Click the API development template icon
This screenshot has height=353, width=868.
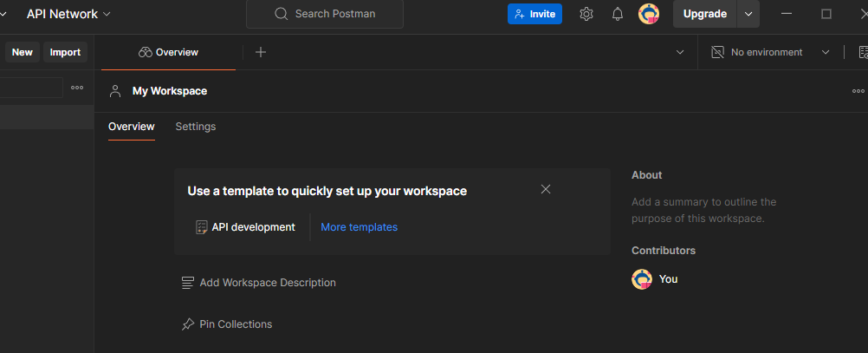point(202,227)
